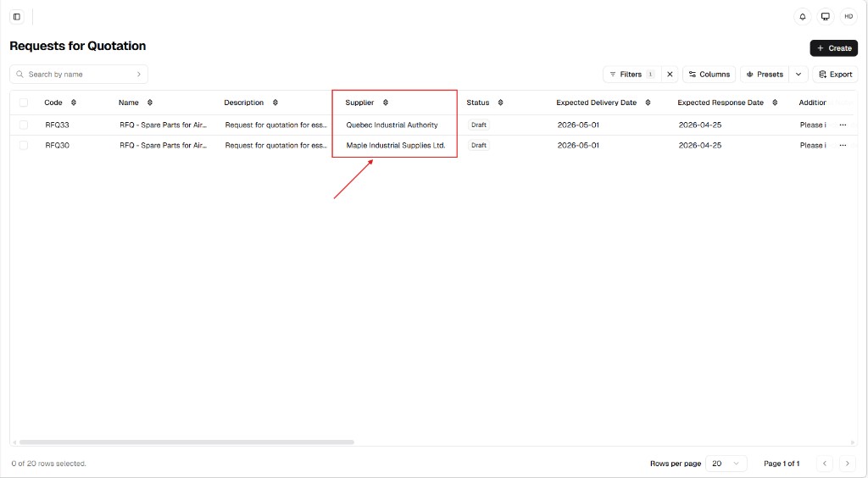
Task: Sort by the Description column arrows
Action: pyautogui.click(x=275, y=103)
